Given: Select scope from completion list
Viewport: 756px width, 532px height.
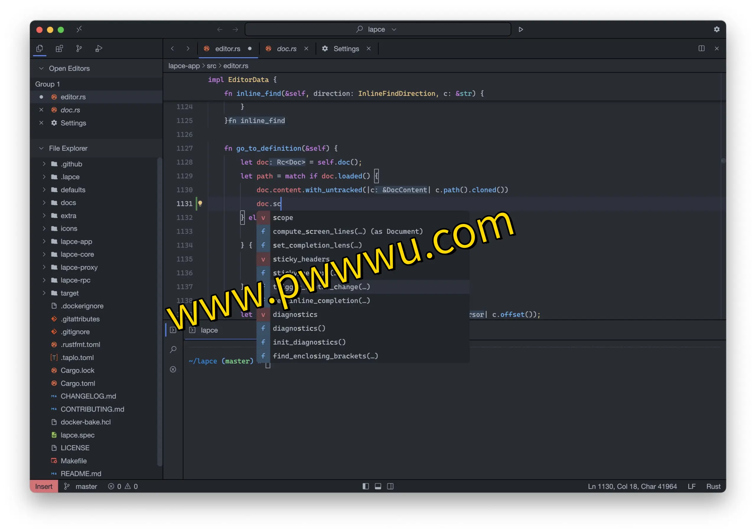Looking at the screenshot, I should (x=283, y=218).
